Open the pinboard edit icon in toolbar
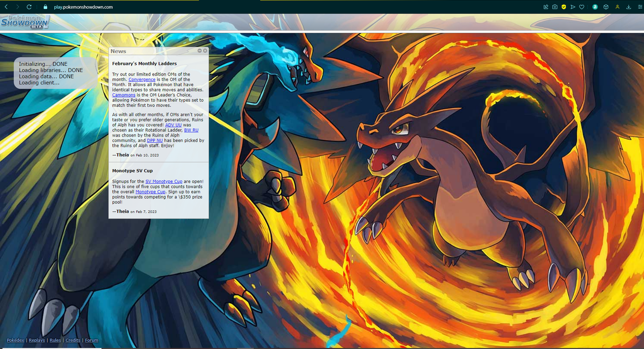The height and width of the screenshot is (349, 644). click(546, 7)
